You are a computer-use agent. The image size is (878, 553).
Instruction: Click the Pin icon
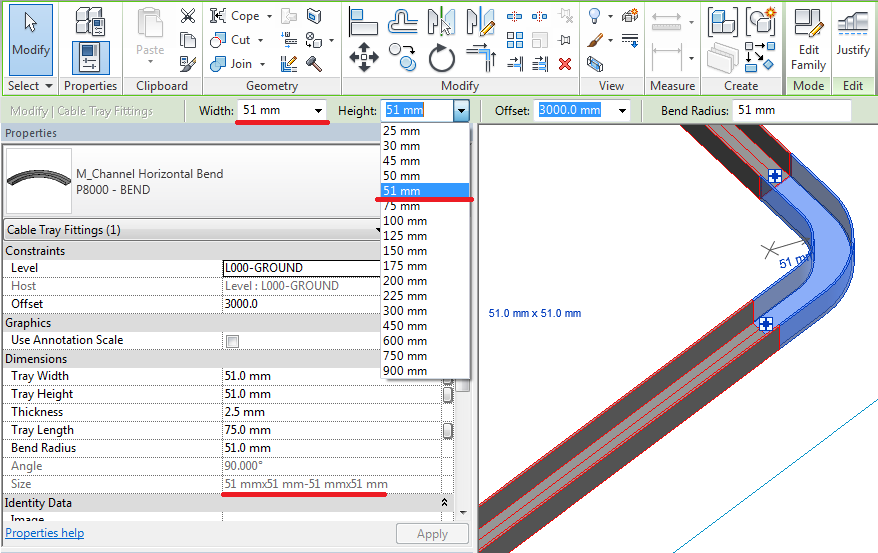[565, 40]
